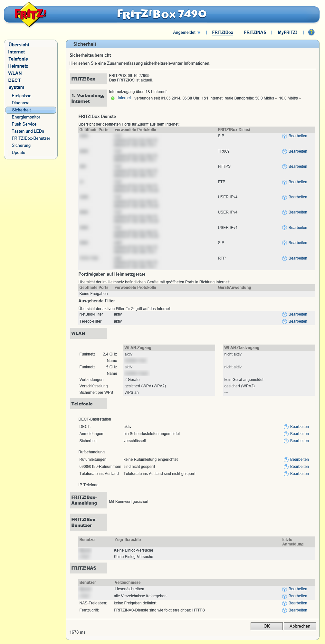Click question mark icon for NAS-Freigaben

284,603
